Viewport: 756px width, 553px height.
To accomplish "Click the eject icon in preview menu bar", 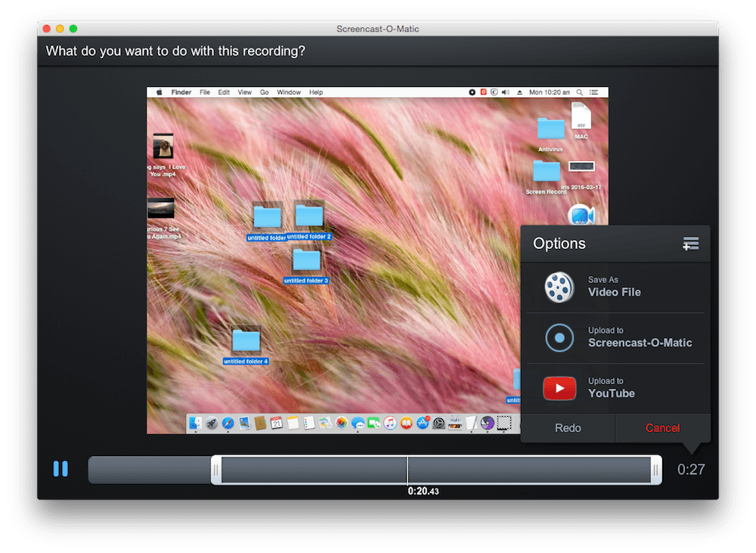I will (x=519, y=92).
